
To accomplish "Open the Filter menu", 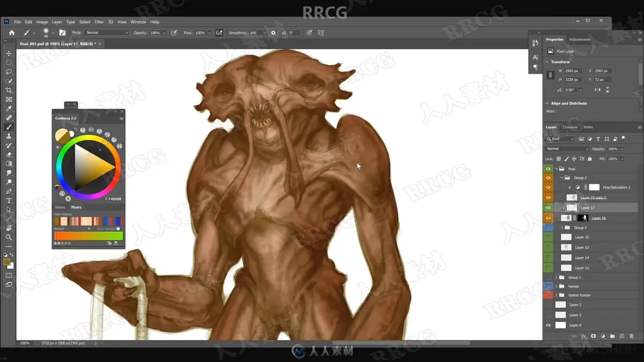I will (99, 22).
